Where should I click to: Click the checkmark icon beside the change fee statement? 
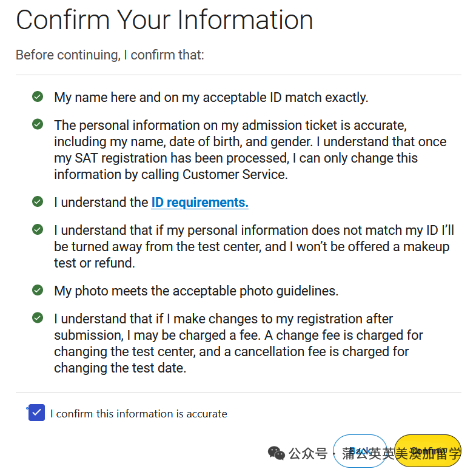[x=38, y=318]
